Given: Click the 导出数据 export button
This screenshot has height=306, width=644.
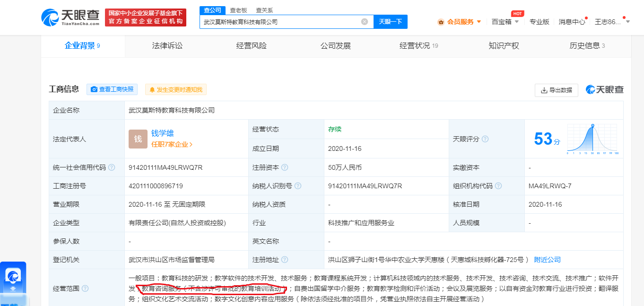Looking at the screenshot, I should tap(556, 90).
